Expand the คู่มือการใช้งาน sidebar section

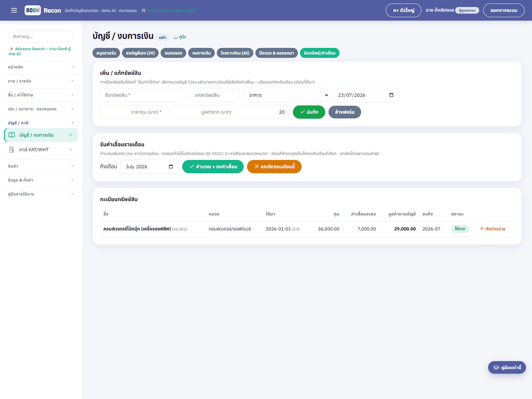(x=41, y=194)
